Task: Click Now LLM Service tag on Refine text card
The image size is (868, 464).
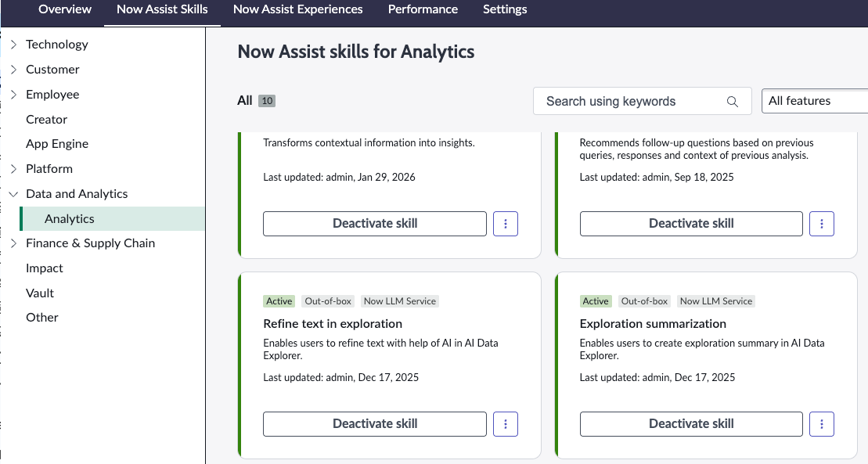Action: point(400,301)
